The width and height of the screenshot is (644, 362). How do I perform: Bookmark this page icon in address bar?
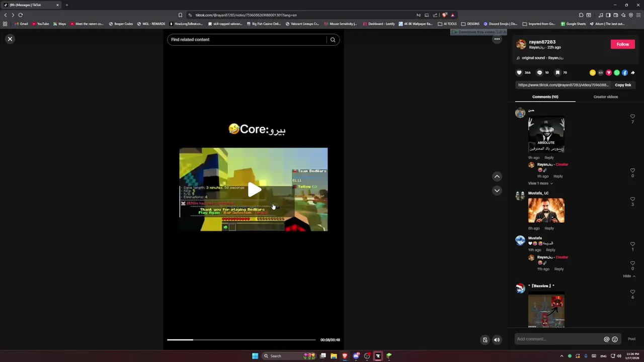pyautogui.click(x=180, y=15)
